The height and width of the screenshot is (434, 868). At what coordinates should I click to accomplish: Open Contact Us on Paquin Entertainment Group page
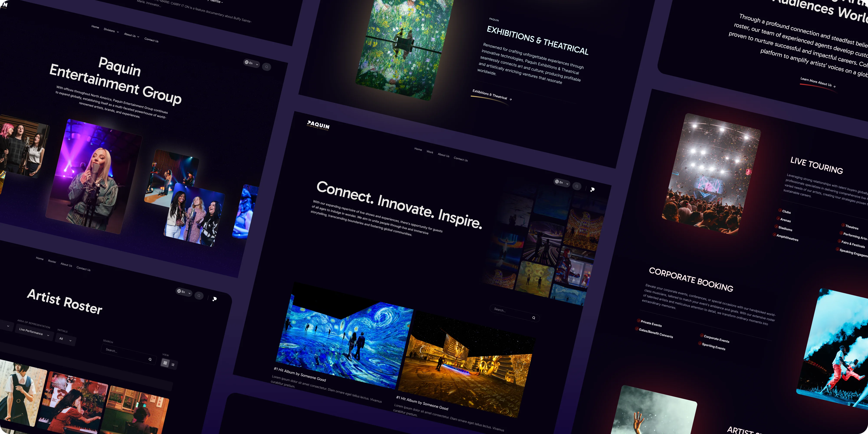click(151, 40)
